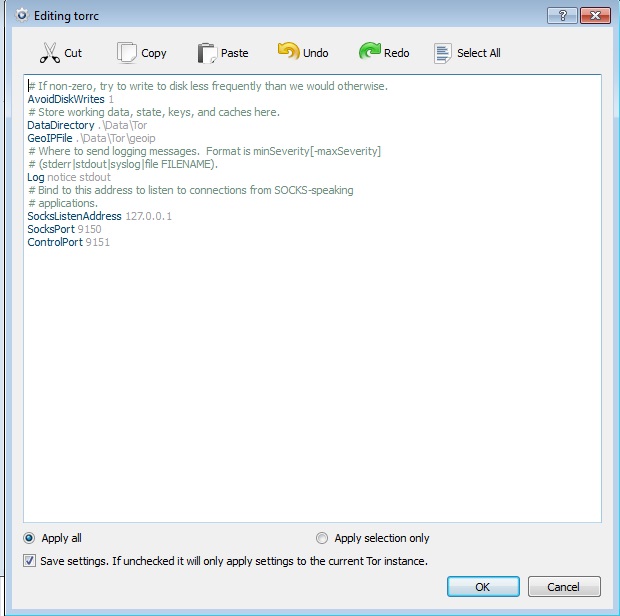Click the Paste clipboard icon

tap(207, 53)
